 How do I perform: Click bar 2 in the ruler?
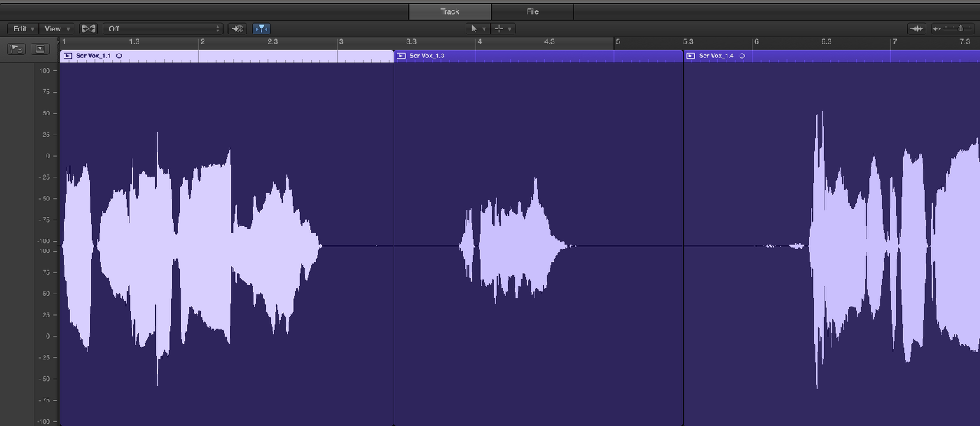click(x=203, y=42)
